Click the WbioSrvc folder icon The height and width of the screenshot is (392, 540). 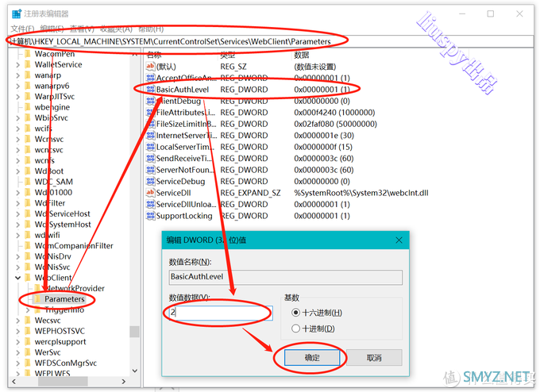coord(28,118)
